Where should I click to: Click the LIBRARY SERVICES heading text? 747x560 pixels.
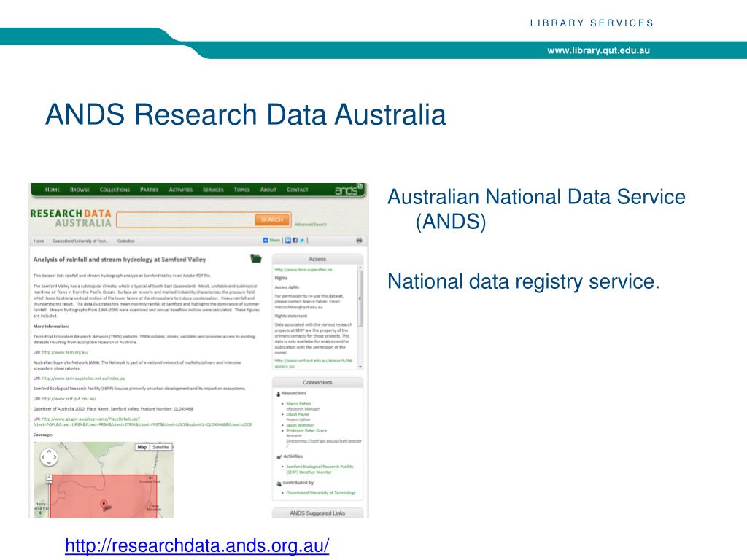(x=592, y=23)
